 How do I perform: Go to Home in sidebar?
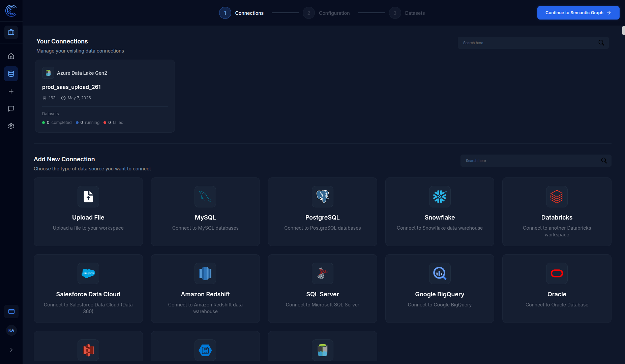point(11,56)
